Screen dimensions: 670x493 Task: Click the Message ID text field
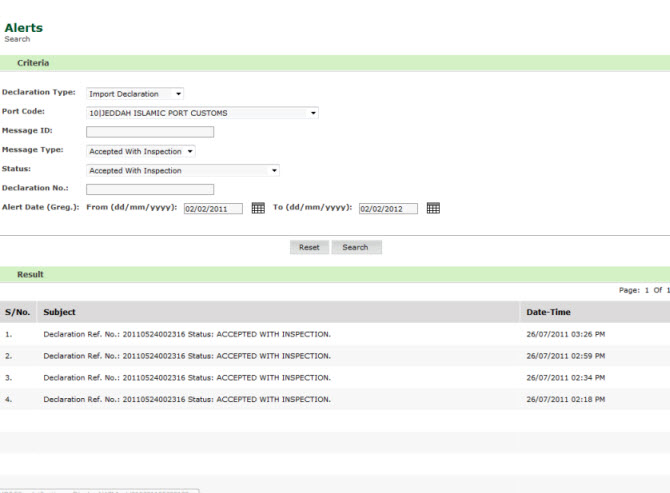coord(150,132)
